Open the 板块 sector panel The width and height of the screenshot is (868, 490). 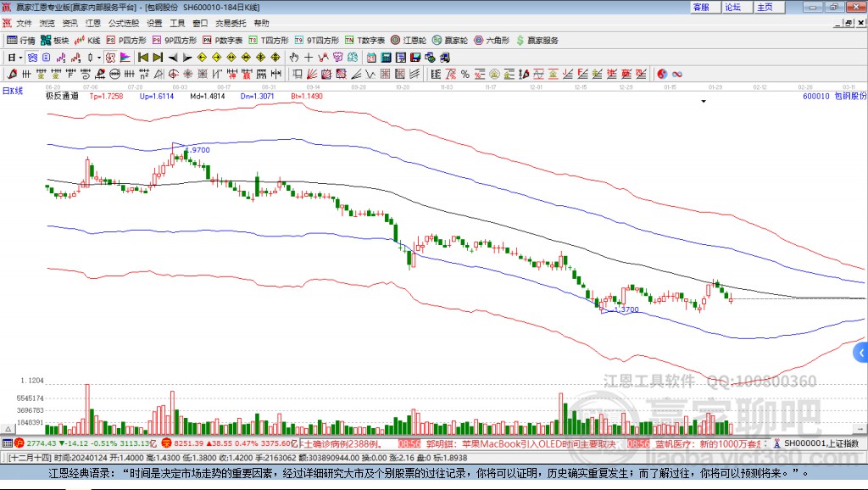(55, 40)
